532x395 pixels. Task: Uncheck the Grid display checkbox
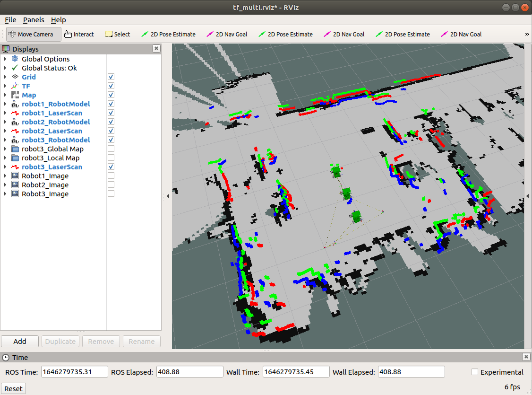tap(111, 77)
